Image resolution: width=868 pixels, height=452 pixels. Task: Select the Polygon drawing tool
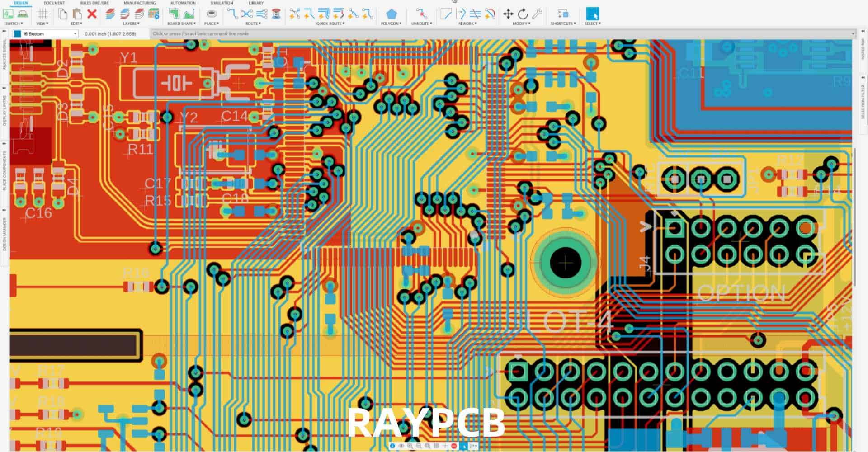392,14
